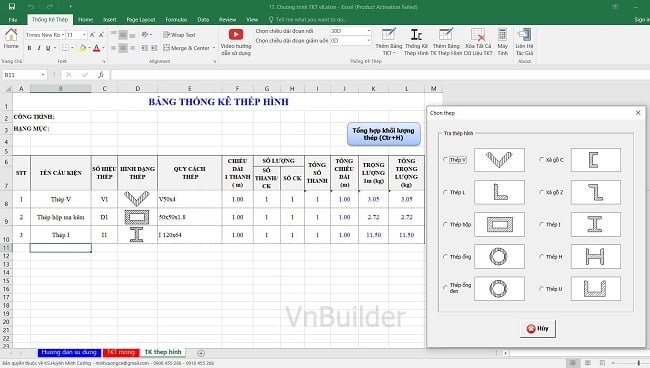Click the Increase Indent icon
Screen dimensions: 650x368
(x=153, y=48)
